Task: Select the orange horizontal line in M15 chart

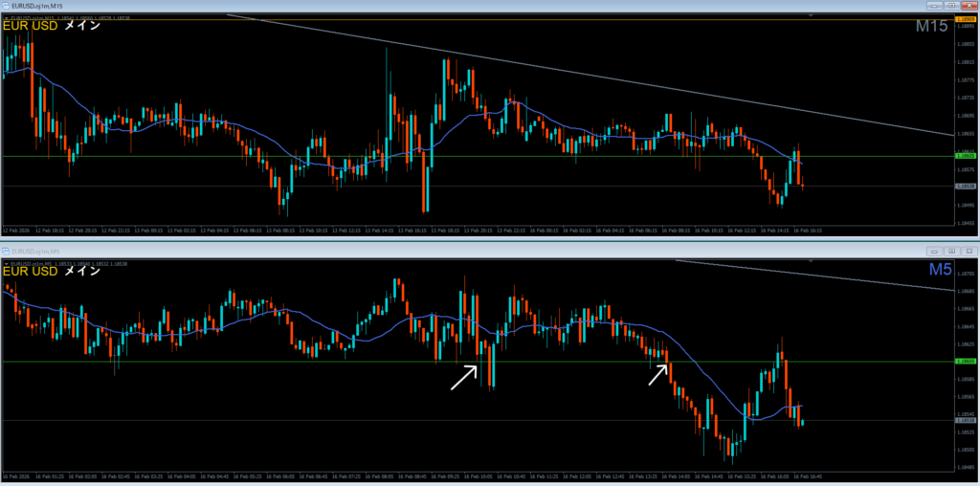Action: pos(479,20)
